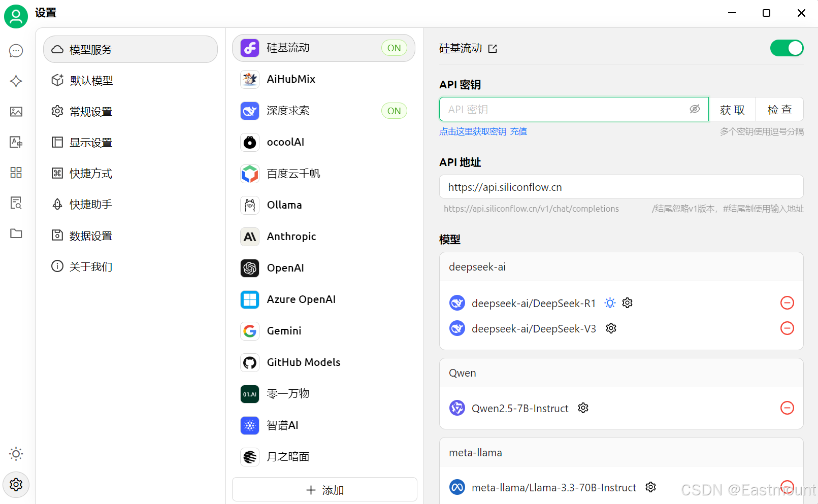Open the files folder sidebar icon
Viewport: 818px width, 504px height.
click(x=16, y=233)
